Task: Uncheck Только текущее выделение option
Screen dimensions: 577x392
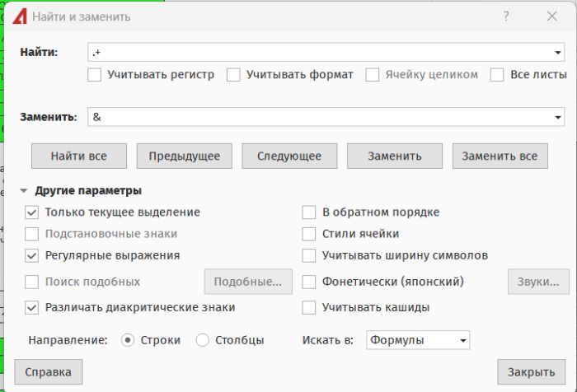Action: click(x=31, y=212)
